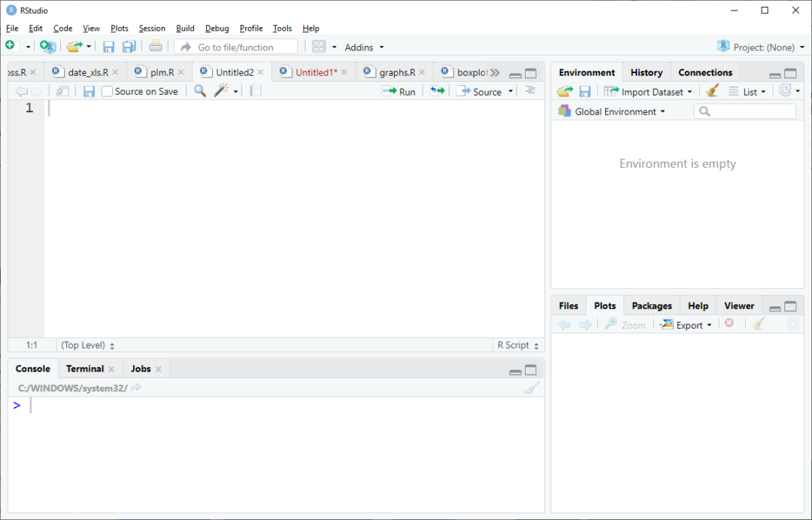Screen dimensions: 812x520
Task: Switch to the Packages tab
Action: 651,306
